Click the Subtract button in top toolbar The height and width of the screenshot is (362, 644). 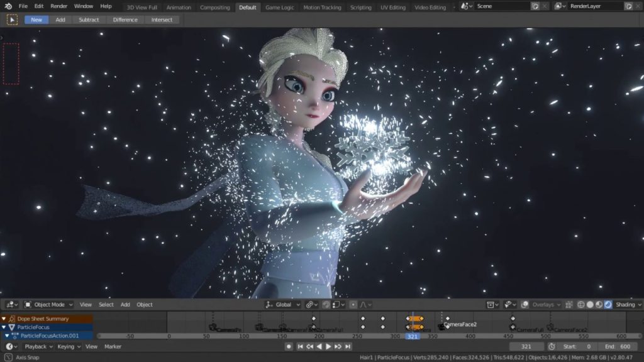[89, 19]
